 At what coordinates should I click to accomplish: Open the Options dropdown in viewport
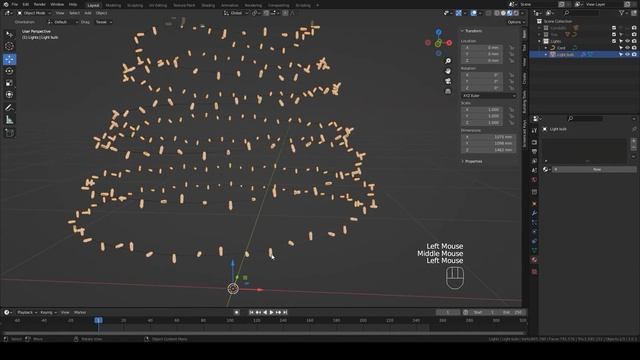tap(516, 22)
